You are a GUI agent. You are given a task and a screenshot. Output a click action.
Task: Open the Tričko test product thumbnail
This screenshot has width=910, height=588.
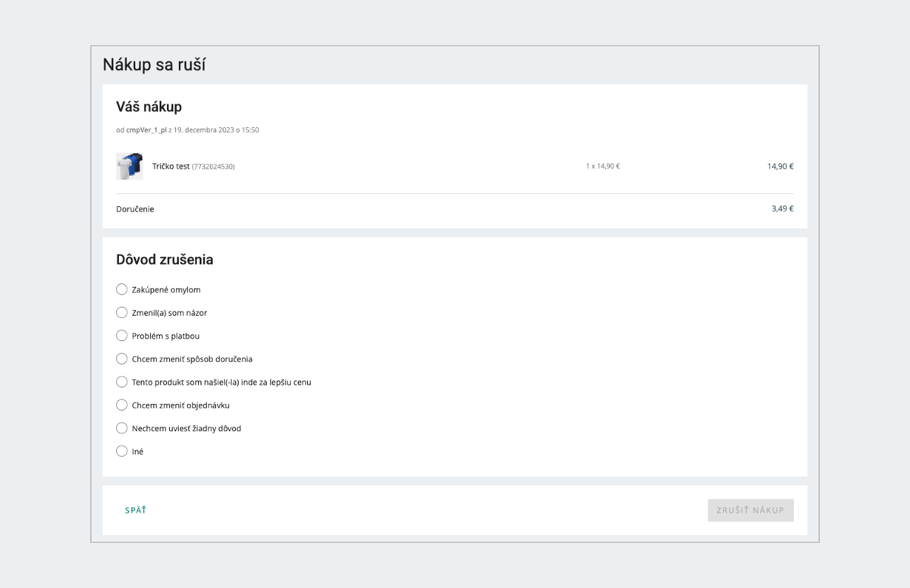click(x=130, y=166)
